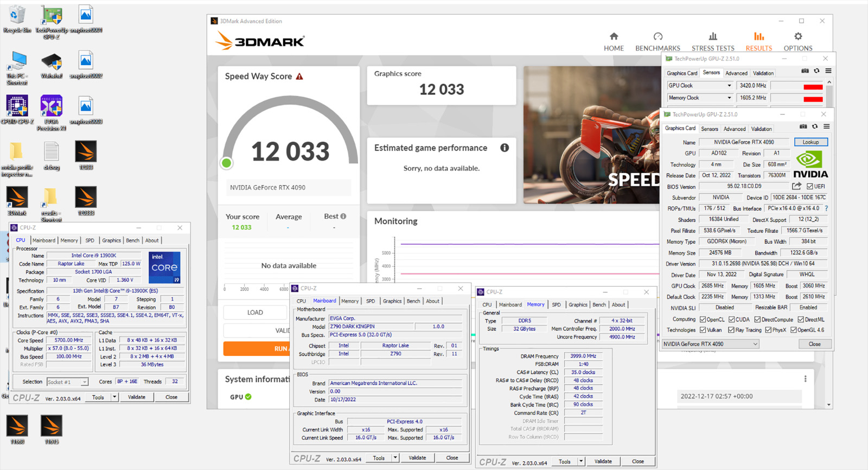Open the Tools dropdown arrow in CPU-Z Memory window
868x470 pixels.
click(581, 462)
